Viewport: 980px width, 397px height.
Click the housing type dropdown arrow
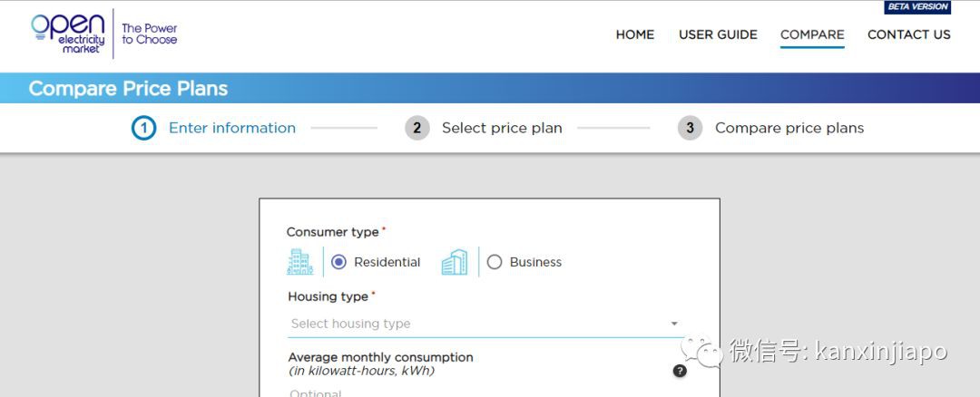tap(674, 324)
